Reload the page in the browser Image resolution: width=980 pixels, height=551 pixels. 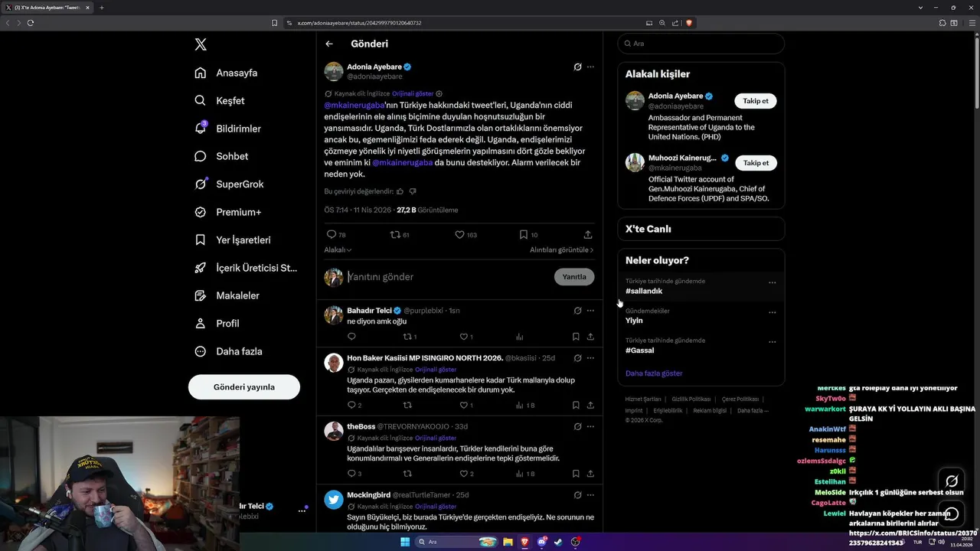tap(31, 23)
